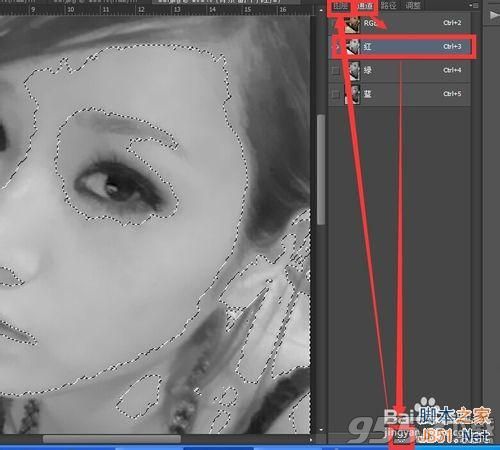The height and width of the screenshot is (450, 500).
Task: Open the Paths (路径) tab
Action: pyautogui.click(x=388, y=5)
